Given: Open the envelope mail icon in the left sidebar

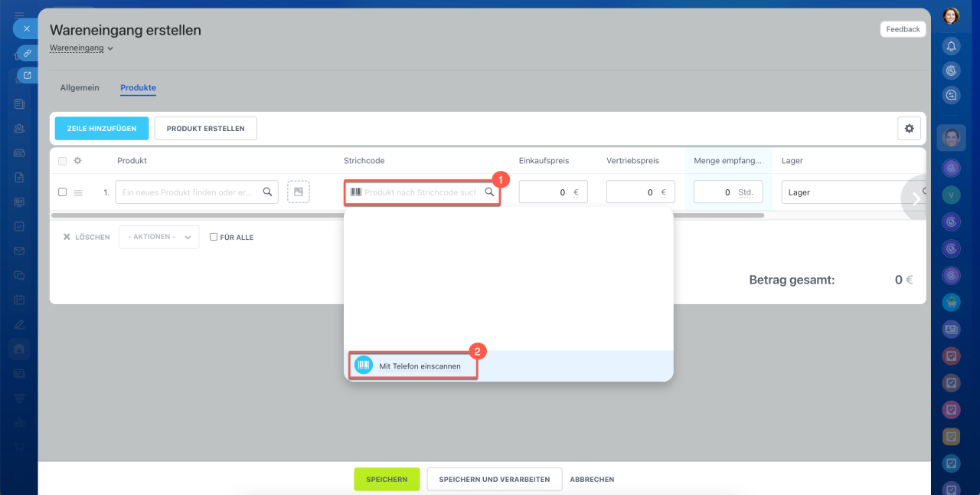Looking at the screenshot, I should (x=19, y=251).
